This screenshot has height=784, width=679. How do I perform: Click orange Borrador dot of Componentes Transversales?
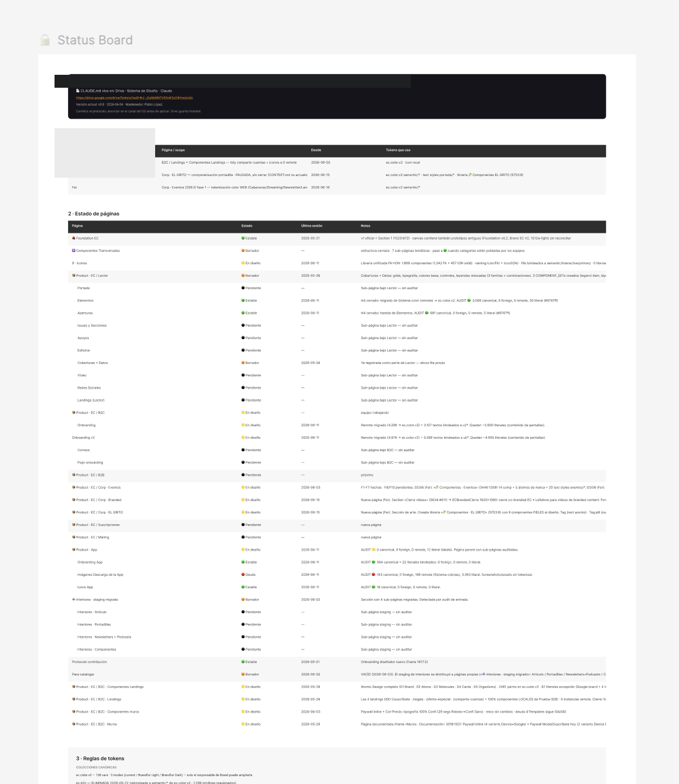pyautogui.click(x=243, y=251)
